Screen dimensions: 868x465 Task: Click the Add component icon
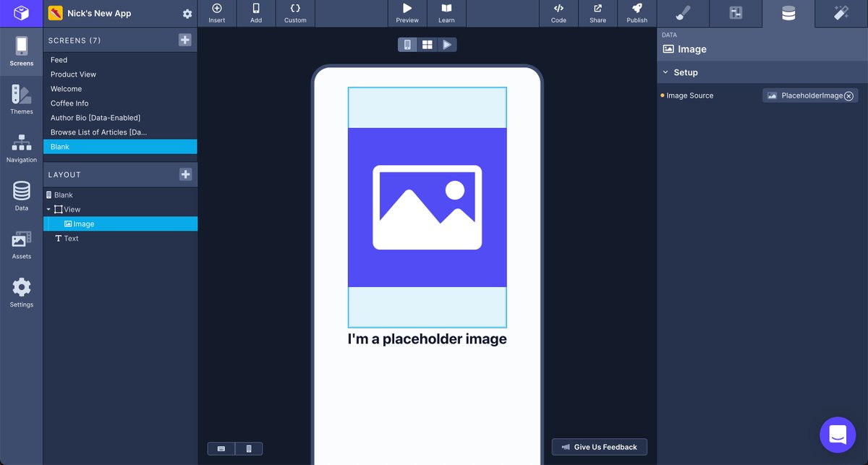pos(255,13)
